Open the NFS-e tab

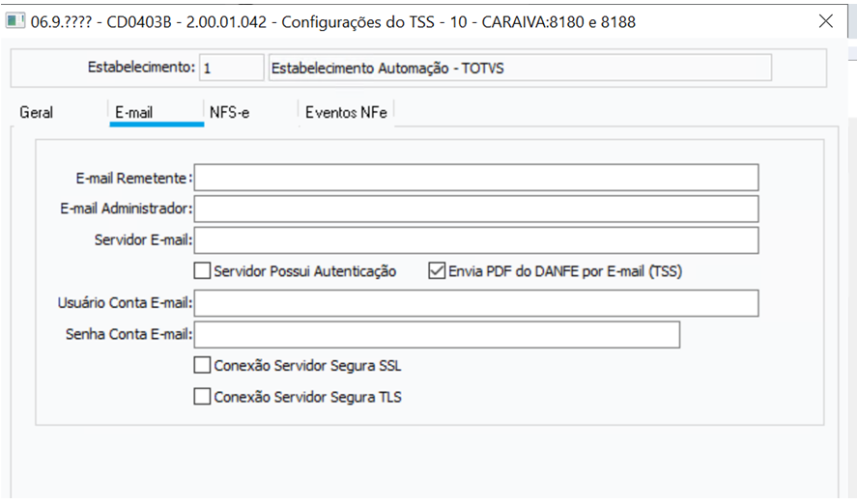[x=229, y=113]
